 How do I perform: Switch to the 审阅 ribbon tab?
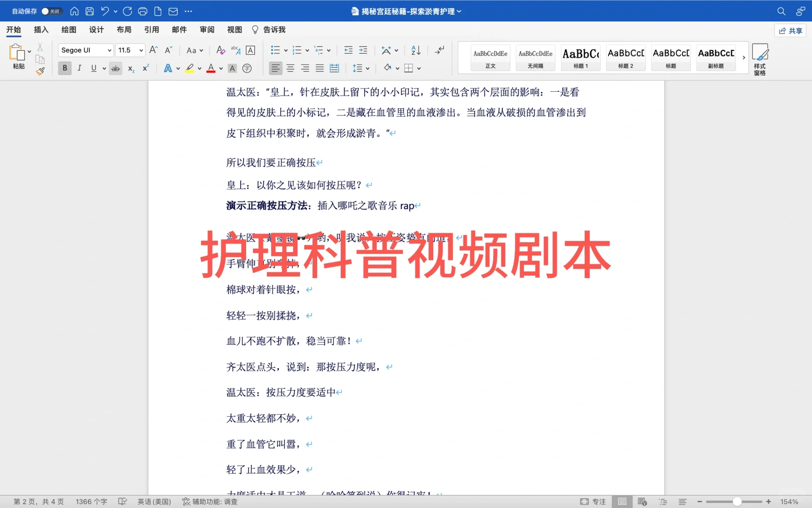[207, 30]
